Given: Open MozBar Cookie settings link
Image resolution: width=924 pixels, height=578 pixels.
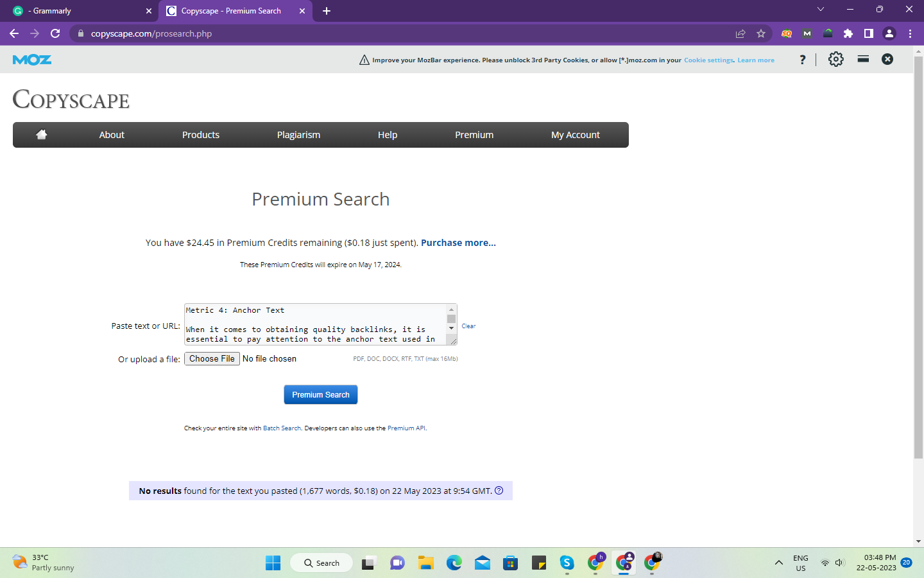Looking at the screenshot, I should click(708, 60).
